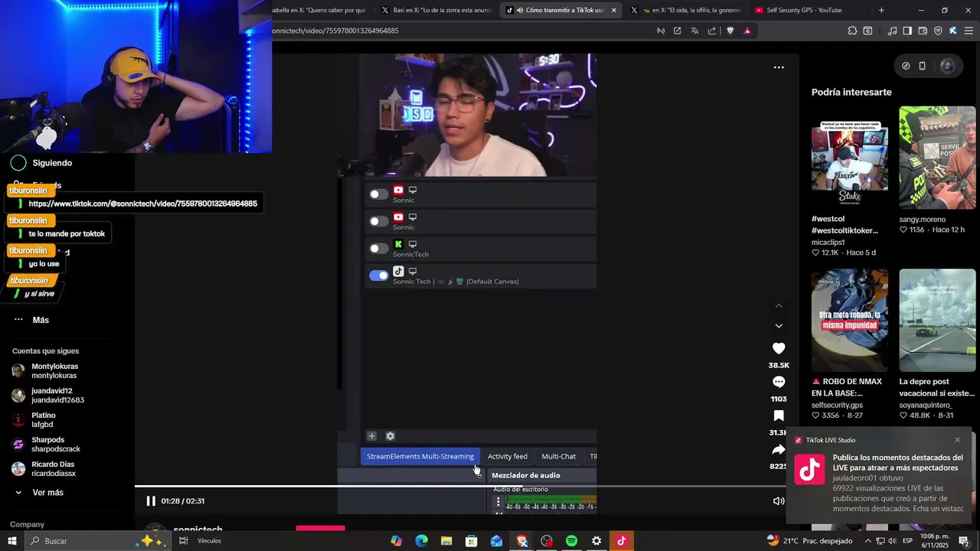Click the TikTok coins icon near profile
Image resolution: width=980 pixels, height=551 pixels.
coord(906,66)
